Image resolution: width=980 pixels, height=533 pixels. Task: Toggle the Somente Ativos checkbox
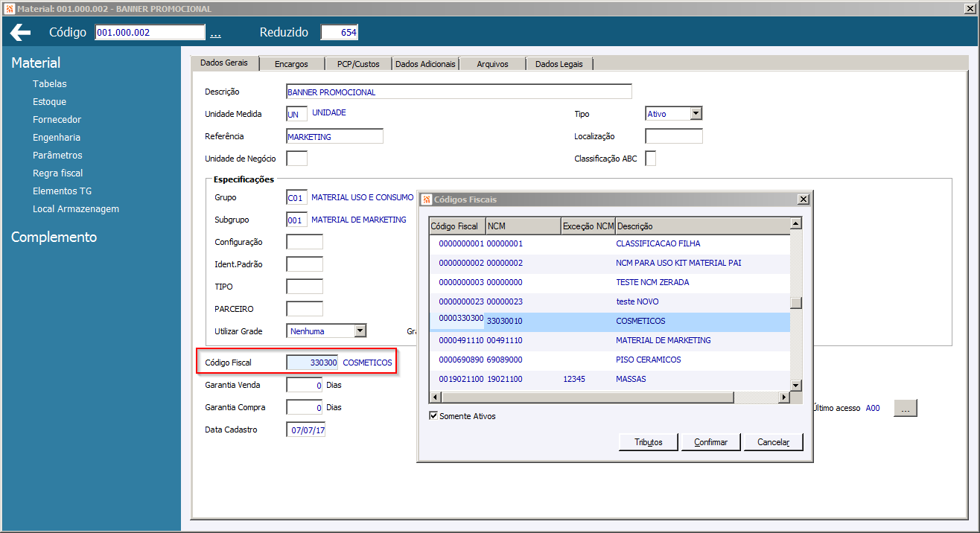tap(433, 416)
